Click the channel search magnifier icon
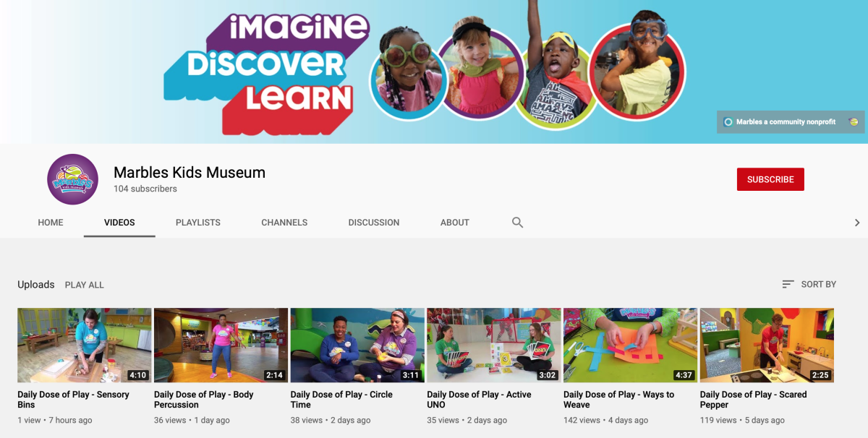 517,223
